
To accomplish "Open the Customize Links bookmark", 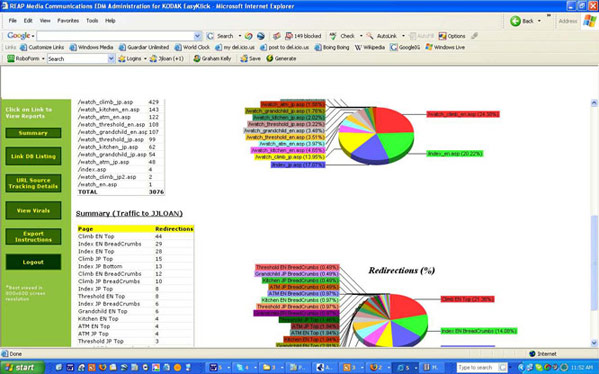I will click(x=42, y=47).
